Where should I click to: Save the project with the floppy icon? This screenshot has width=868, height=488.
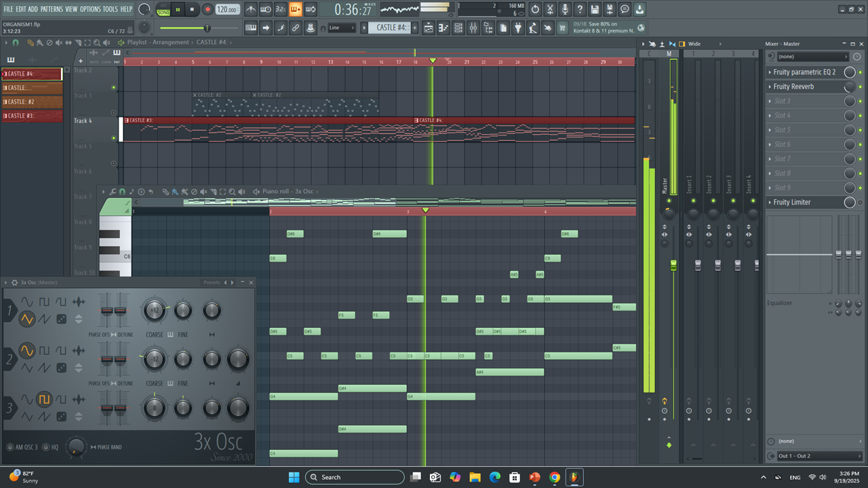click(595, 9)
